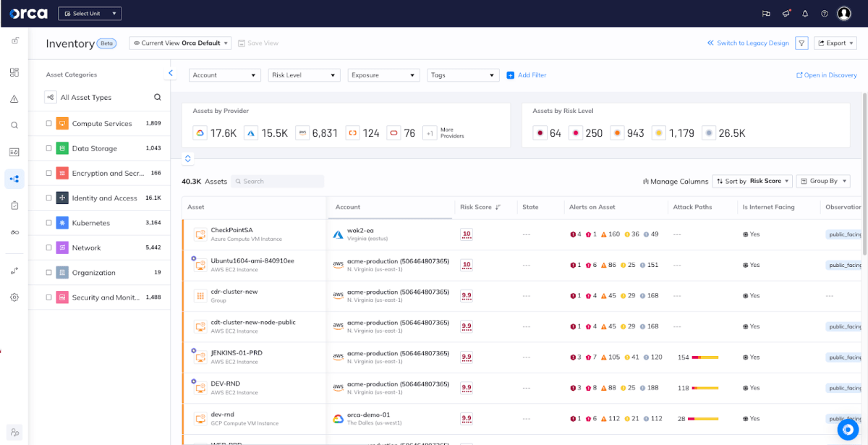Check the Encryption and Secrets checkbox
Screen dimensions: 868x445
point(48,173)
